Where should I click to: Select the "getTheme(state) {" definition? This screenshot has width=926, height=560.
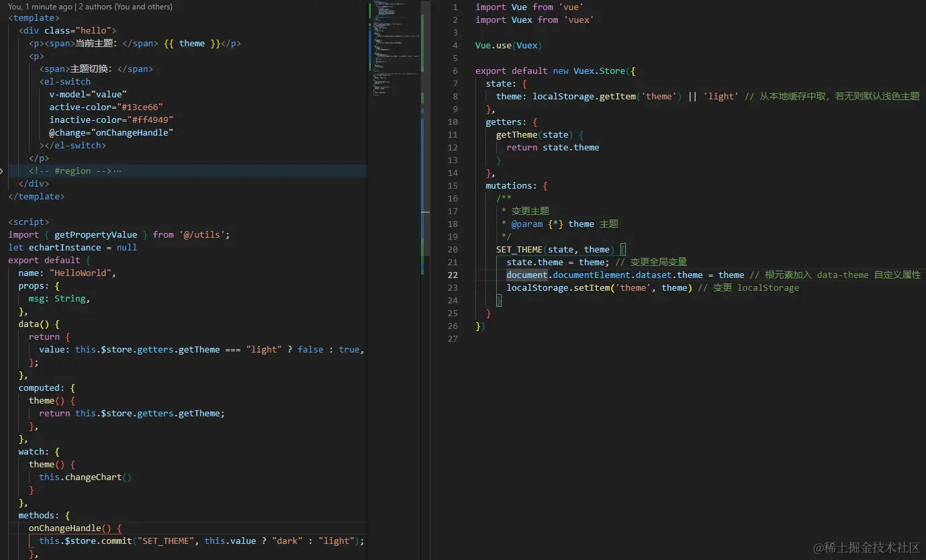540,135
